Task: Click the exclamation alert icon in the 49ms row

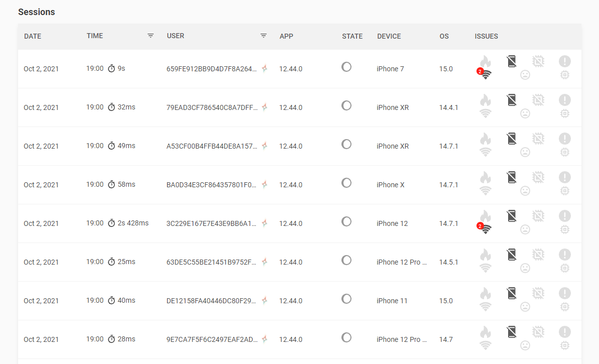Action: [x=565, y=138]
